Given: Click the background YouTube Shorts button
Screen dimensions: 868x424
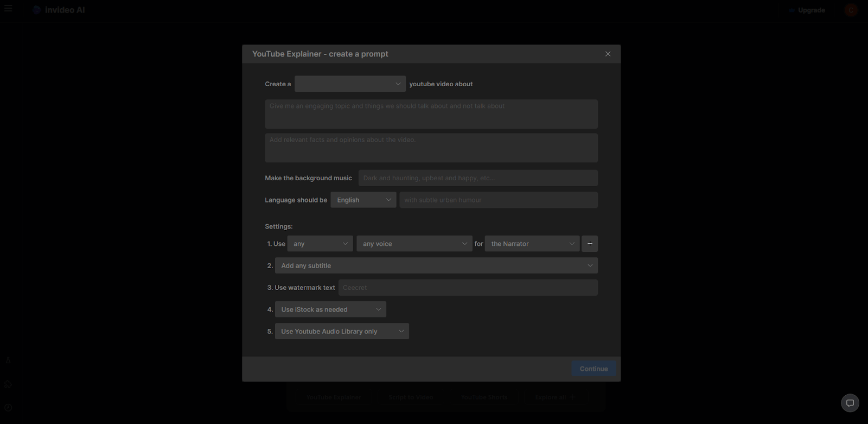Looking at the screenshot, I should (484, 397).
